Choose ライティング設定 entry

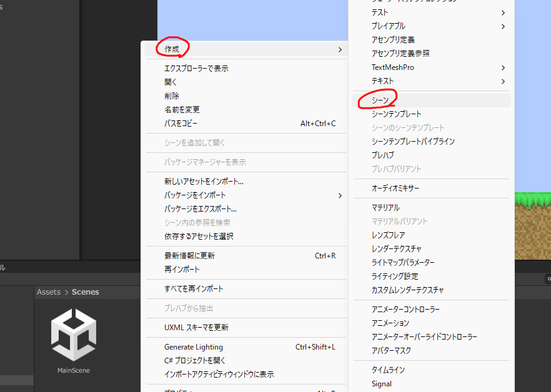coord(431,276)
